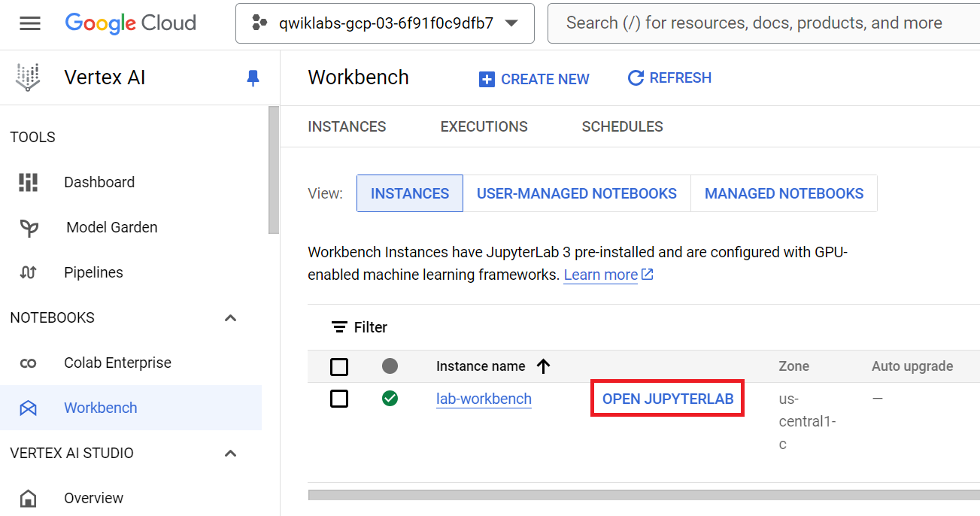Click the Refresh button label

tap(681, 78)
